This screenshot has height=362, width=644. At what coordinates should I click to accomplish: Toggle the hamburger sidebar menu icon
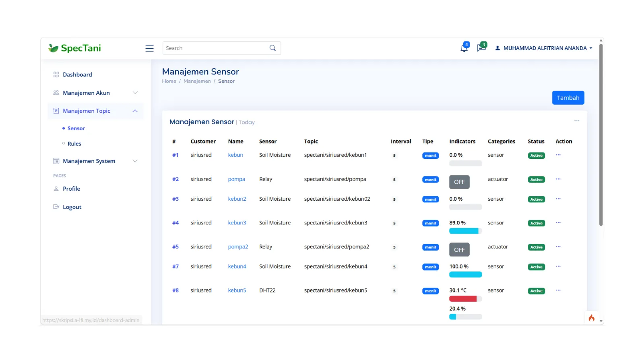[x=149, y=48]
